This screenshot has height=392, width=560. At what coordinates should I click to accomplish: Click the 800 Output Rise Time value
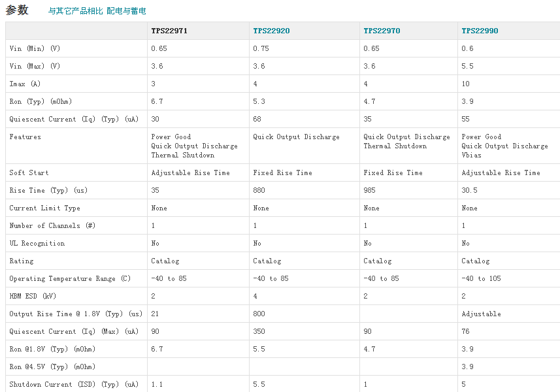(x=261, y=314)
